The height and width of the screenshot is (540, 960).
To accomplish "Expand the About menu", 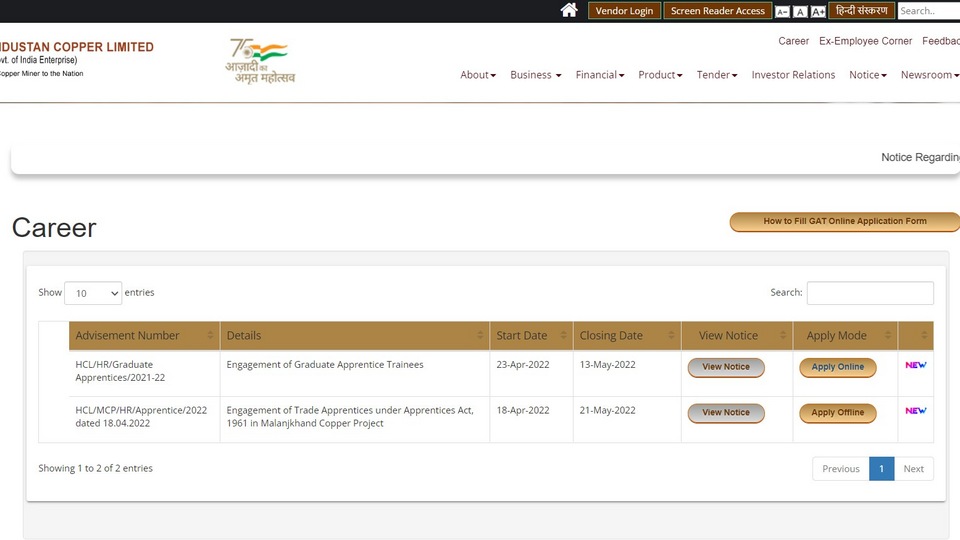I will pyautogui.click(x=478, y=75).
